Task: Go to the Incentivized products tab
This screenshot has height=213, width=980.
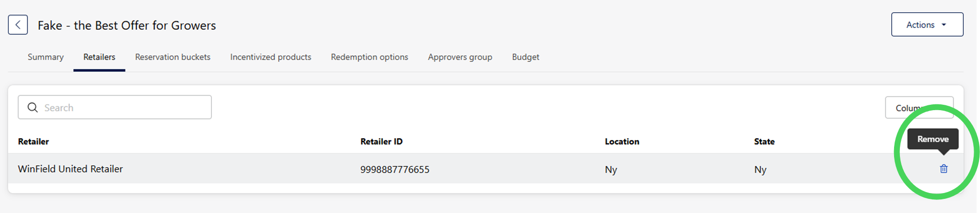Action: [271, 57]
